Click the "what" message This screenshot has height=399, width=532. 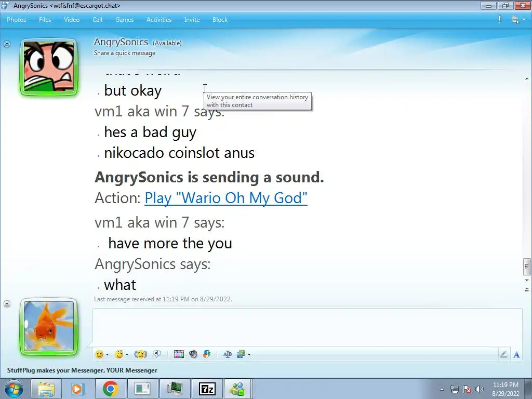[x=120, y=285]
